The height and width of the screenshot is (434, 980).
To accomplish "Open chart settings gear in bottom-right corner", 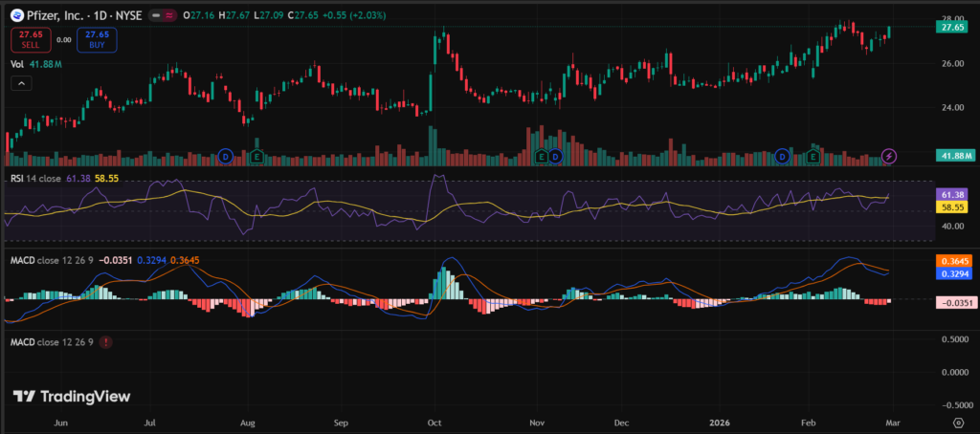I will tap(957, 419).
